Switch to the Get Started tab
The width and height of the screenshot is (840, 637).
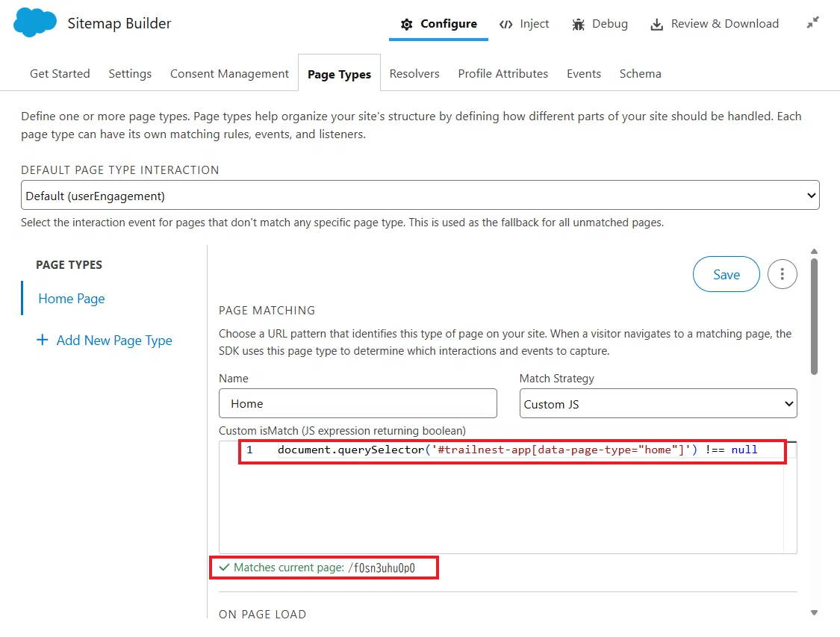[x=60, y=73]
